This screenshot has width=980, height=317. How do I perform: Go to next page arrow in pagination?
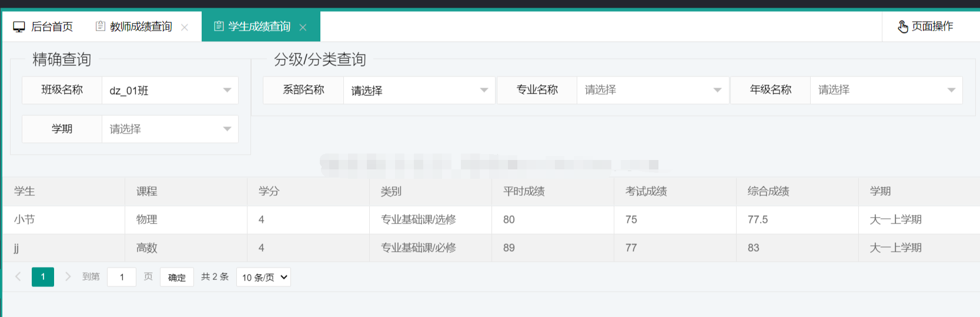pyautogui.click(x=68, y=276)
